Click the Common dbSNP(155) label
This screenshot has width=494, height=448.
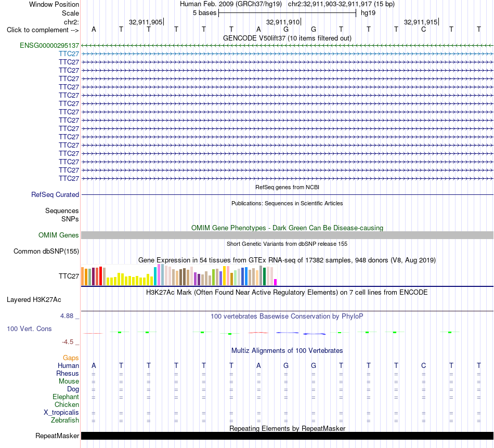click(x=46, y=251)
